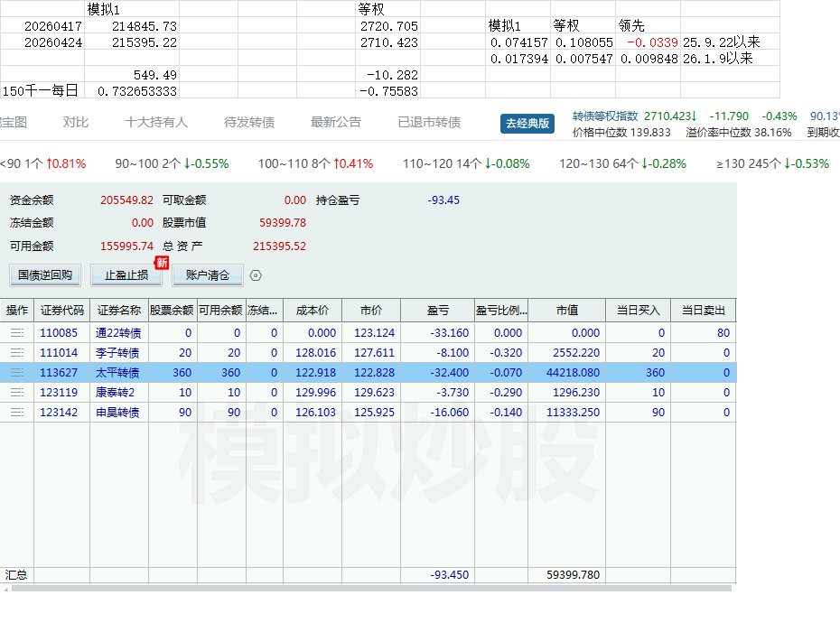Image resolution: width=840 pixels, height=632 pixels.
Task: Sort by the 盈亏比例 column header
Action: pos(501,311)
